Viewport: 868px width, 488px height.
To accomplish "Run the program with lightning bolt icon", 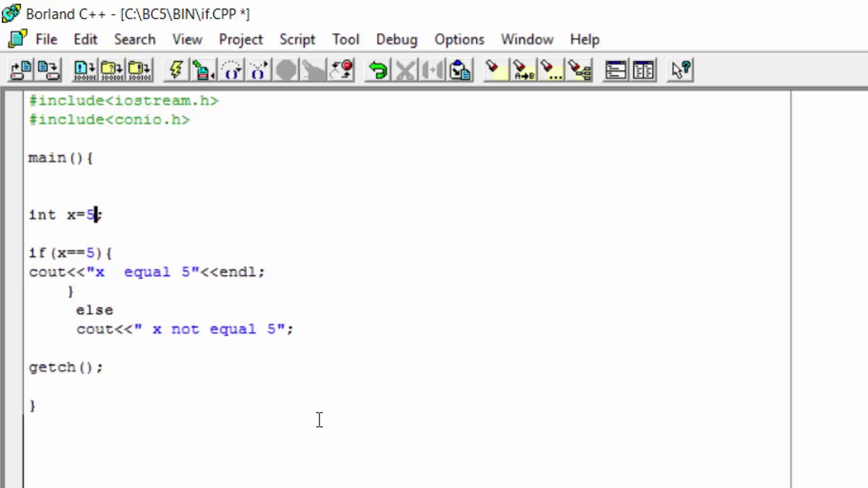I will (x=176, y=70).
